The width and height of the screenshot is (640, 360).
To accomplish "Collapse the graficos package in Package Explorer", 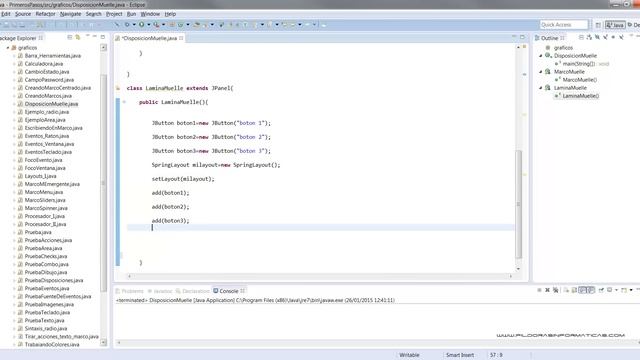I will point(8,48).
